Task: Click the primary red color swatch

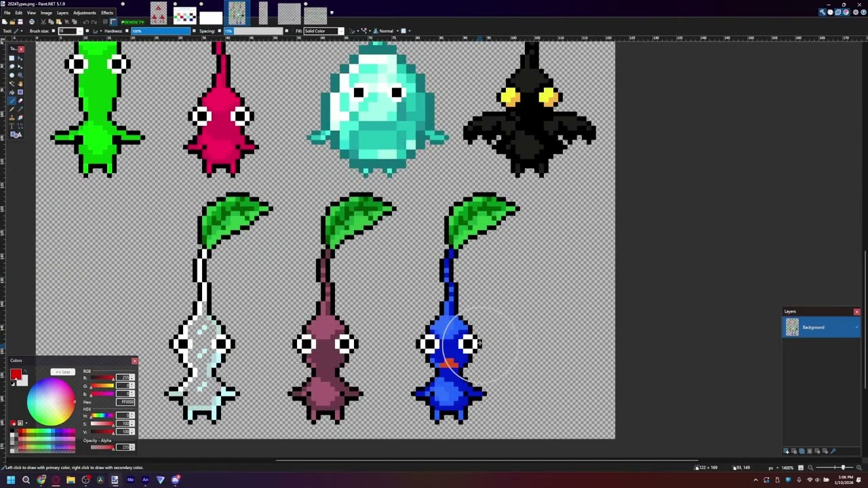Action: coord(16,374)
